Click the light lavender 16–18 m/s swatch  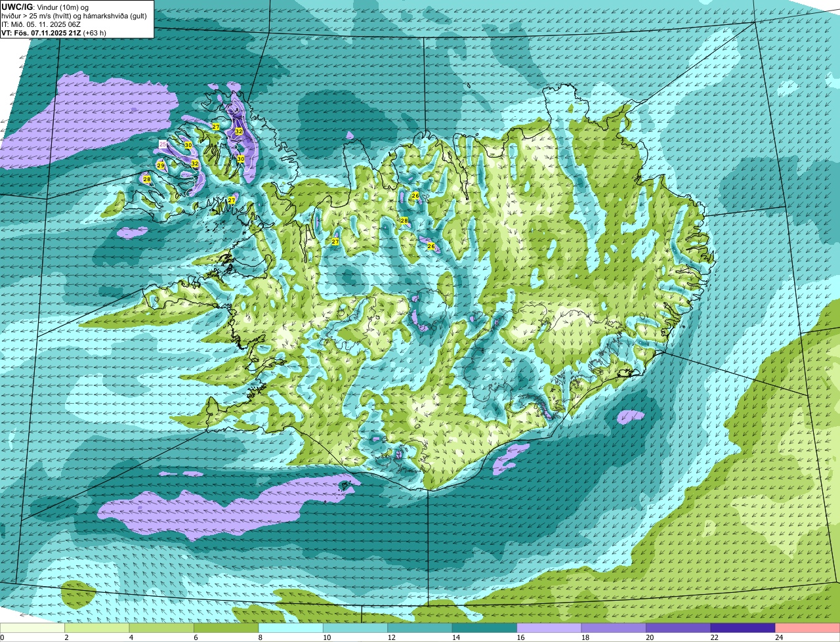point(550,628)
